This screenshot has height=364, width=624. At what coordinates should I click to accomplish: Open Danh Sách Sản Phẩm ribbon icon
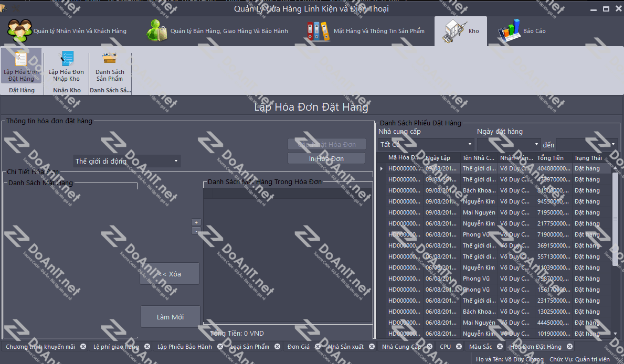pos(110,66)
